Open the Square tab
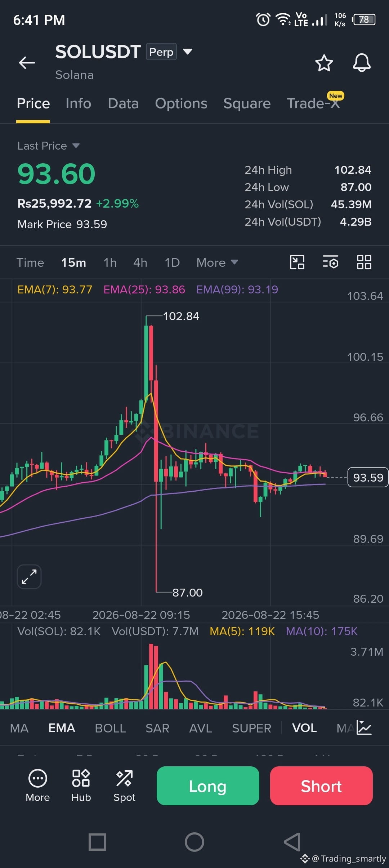389x868 pixels. (247, 103)
